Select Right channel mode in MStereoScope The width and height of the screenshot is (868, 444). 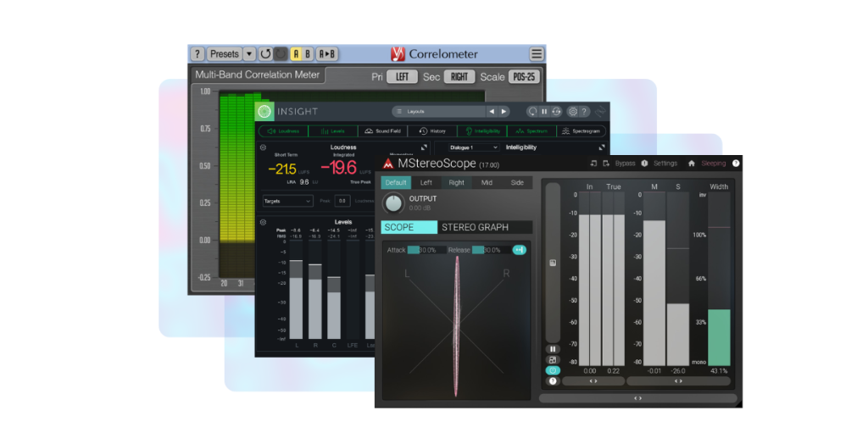click(457, 183)
